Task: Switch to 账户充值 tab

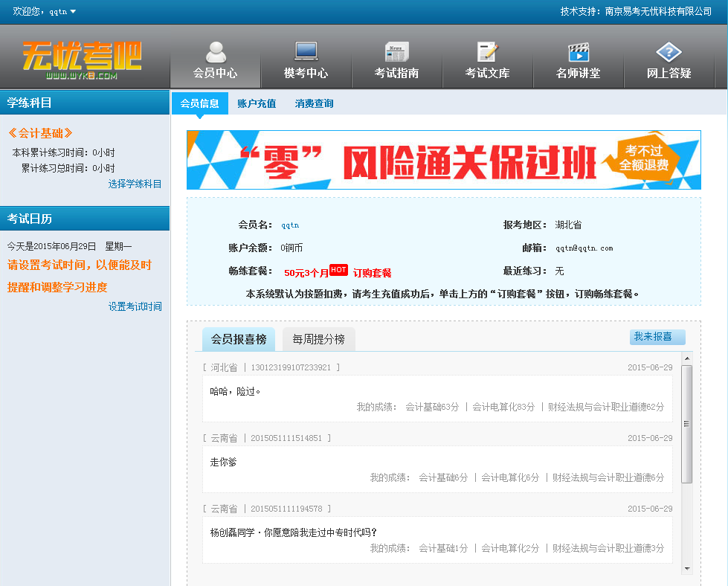Action: [x=257, y=103]
